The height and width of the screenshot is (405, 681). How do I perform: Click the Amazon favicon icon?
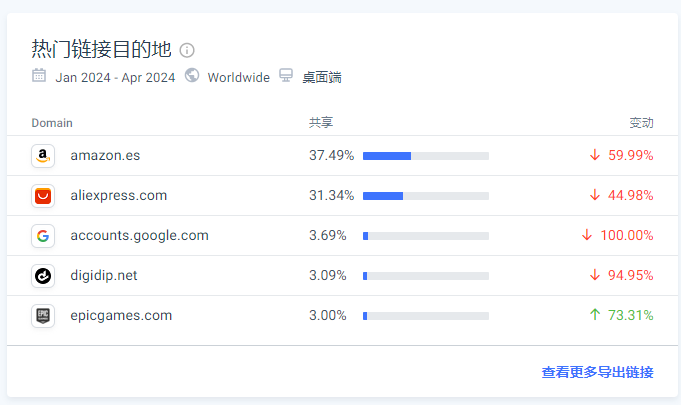click(43, 156)
